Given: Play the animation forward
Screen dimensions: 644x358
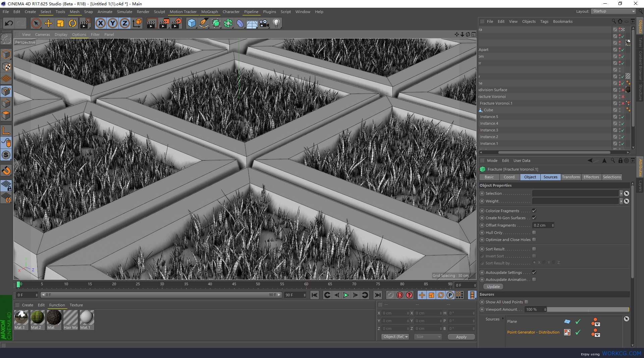Looking at the screenshot, I should coord(346,295).
